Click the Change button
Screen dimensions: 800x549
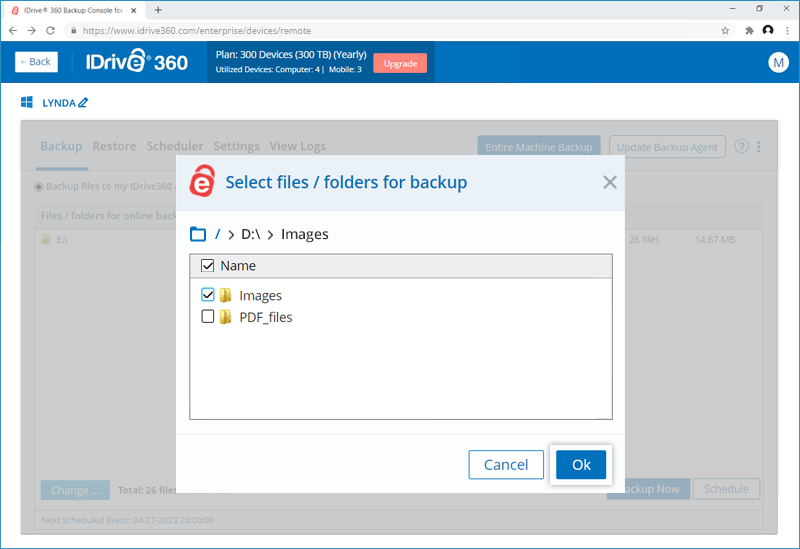[x=75, y=490]
